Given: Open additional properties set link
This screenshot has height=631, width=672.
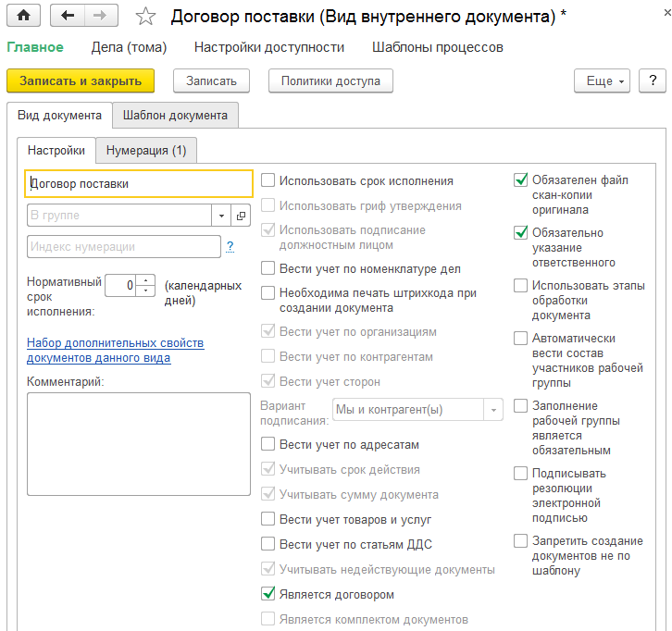Looking at the screenshot, I should 116,351.
